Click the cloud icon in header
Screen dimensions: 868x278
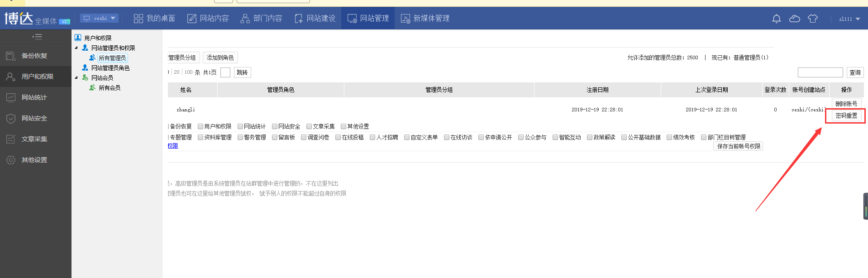pos(795,19)
